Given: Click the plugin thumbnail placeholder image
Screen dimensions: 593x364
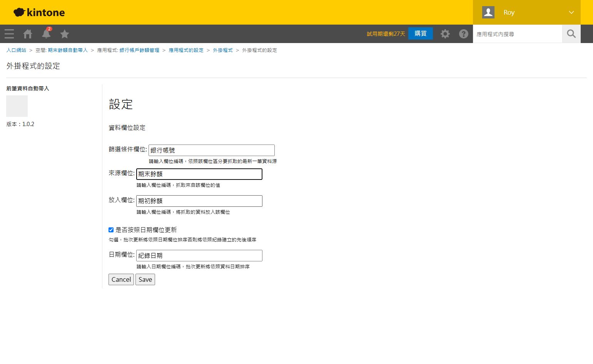Looking at the screenshot, I should 17,106.
